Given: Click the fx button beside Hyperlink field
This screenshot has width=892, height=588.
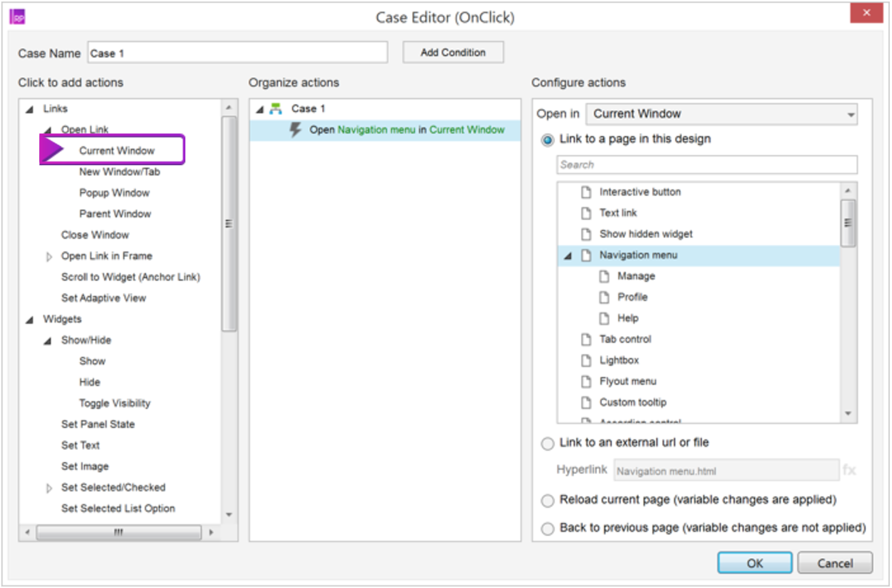Looking at the screenshot, I should coord(849,470).
